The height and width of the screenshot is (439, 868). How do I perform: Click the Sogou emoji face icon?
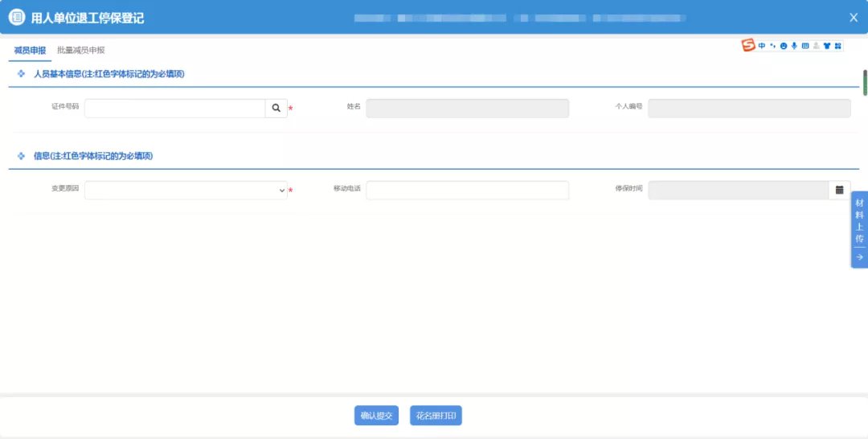[783, 46]
